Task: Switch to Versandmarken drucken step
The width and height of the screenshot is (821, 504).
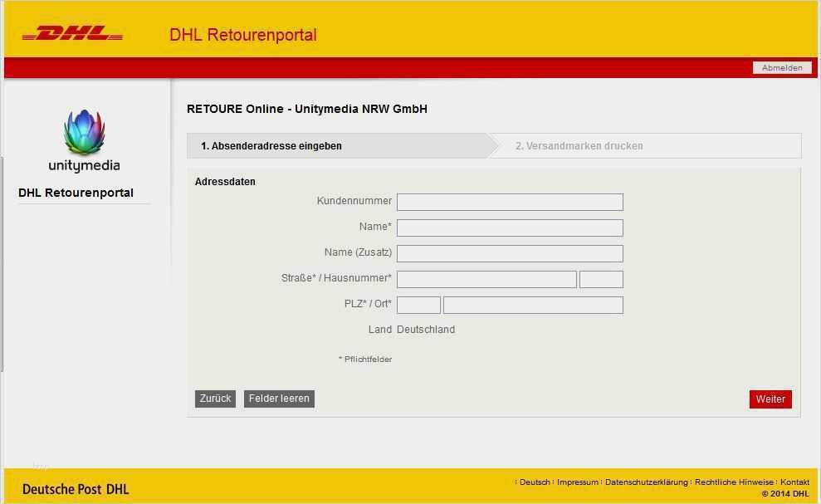Action: (579, 146)
